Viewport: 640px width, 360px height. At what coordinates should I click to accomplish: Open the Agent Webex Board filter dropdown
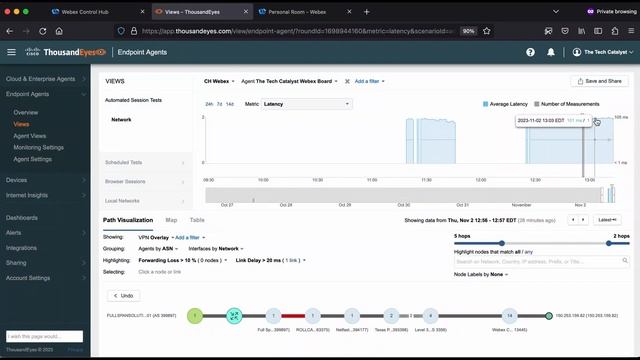(289, 81)
